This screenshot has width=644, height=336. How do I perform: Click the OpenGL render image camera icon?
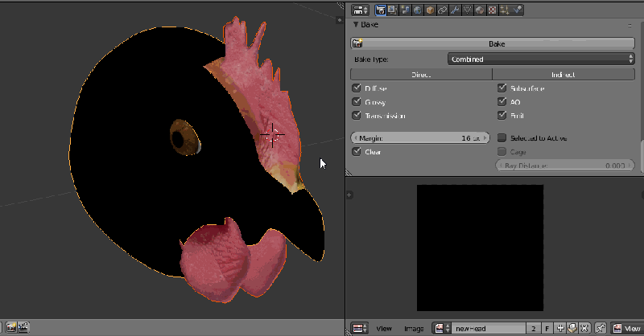[11, 327]
